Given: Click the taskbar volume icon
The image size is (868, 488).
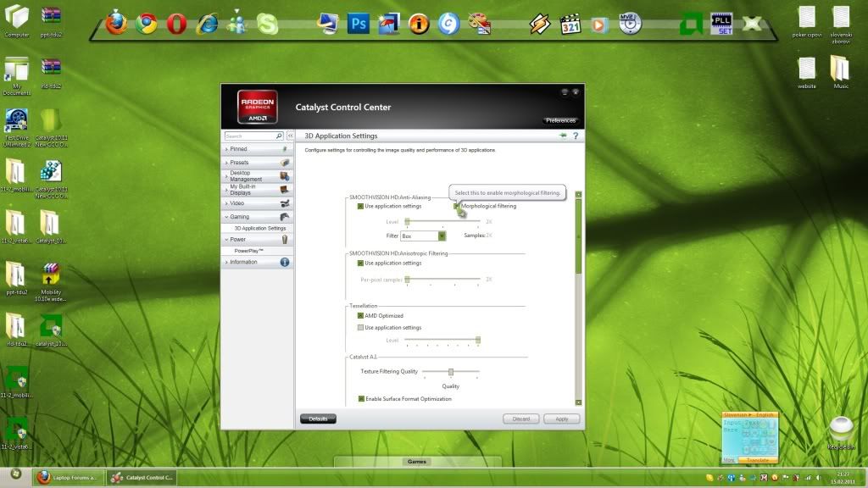Looking at the screenshot, I should click(x=818, y=478).
